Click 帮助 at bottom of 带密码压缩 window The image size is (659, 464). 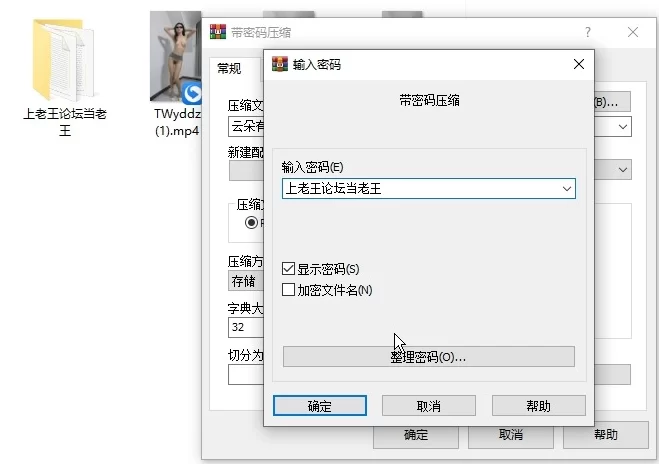tap(606, 435)
